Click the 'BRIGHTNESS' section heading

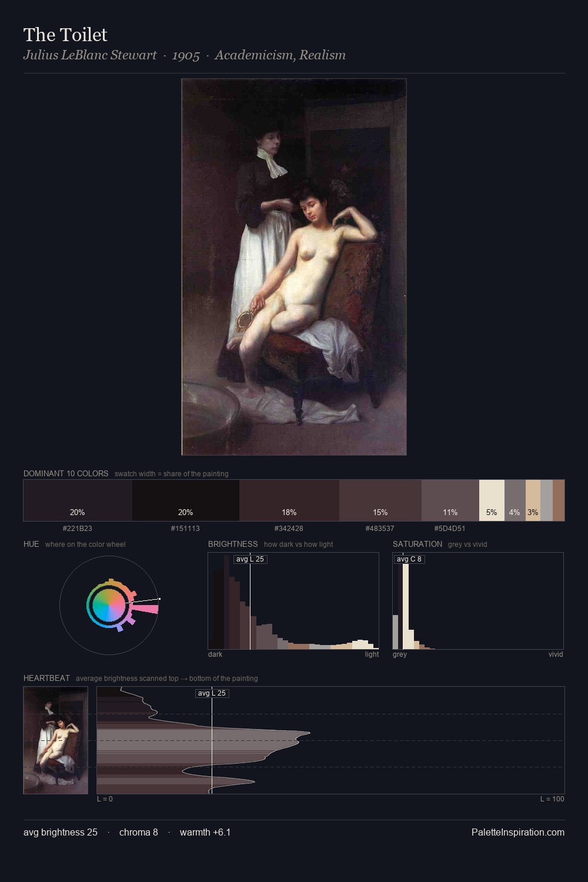click(233, 544)
